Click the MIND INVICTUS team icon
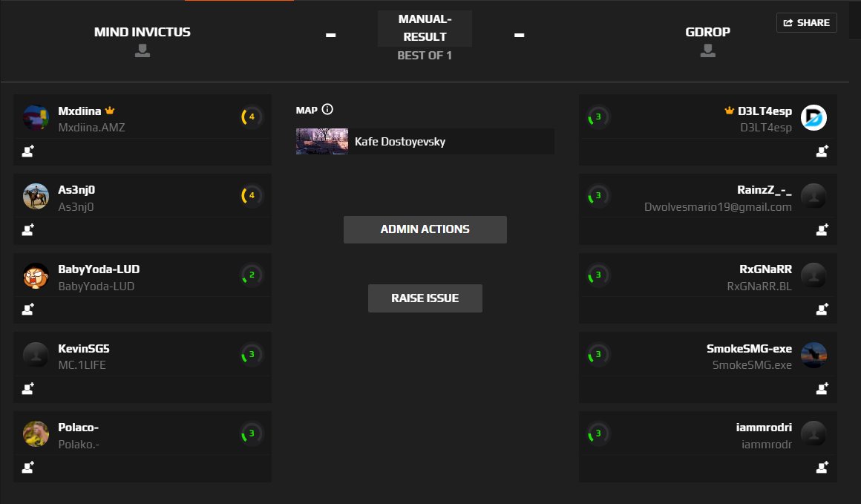This screenshot has height=504, width=861. coord(143,50)
